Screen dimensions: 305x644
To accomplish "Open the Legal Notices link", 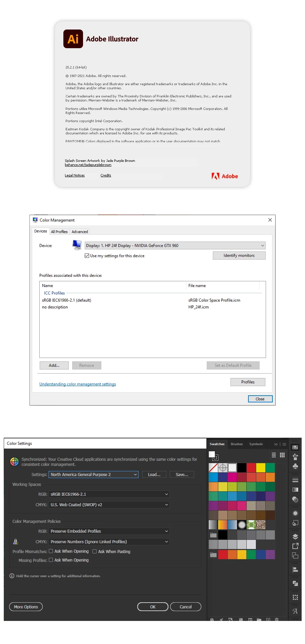I will coord(75,175).
